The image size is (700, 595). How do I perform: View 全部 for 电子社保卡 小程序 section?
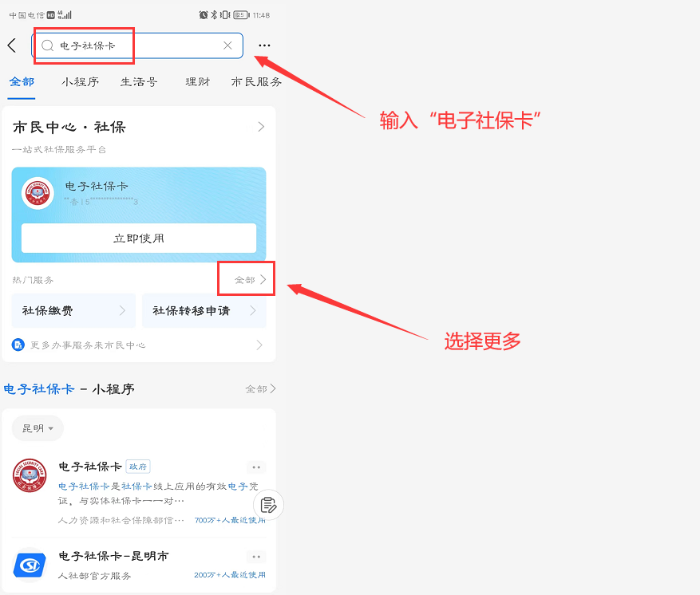pos(261,389)
